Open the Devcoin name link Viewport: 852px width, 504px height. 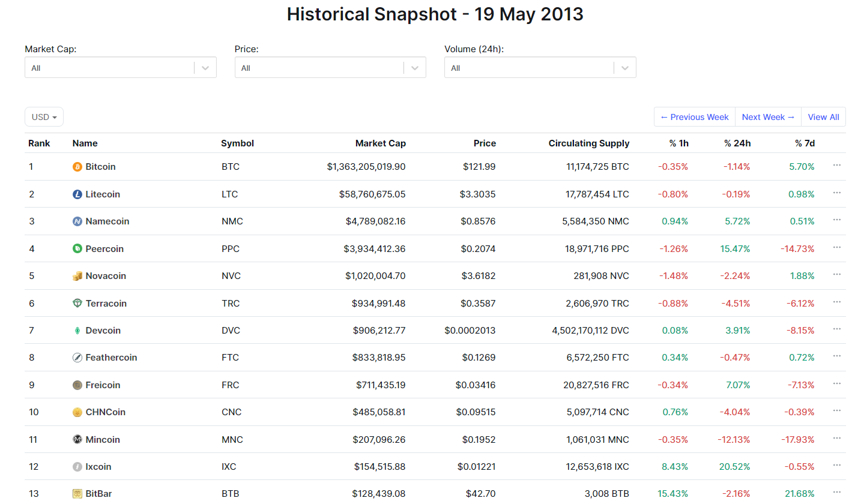[x=103, y=331]
